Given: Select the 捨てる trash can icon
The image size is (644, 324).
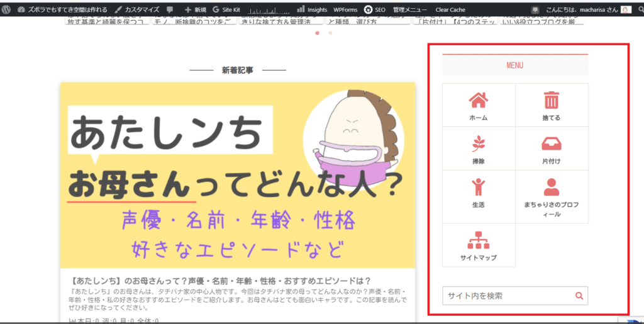Looking at the screenshot, I should point(552,100).
